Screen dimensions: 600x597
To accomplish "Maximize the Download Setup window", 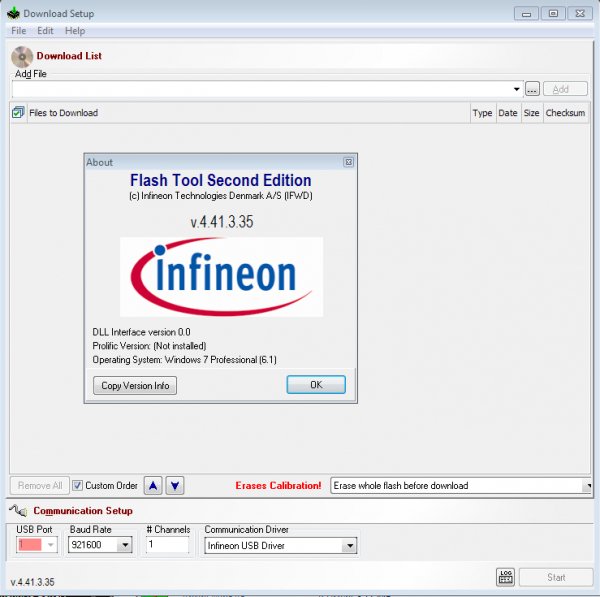I will pyautogui.click(x=553, y=14).
